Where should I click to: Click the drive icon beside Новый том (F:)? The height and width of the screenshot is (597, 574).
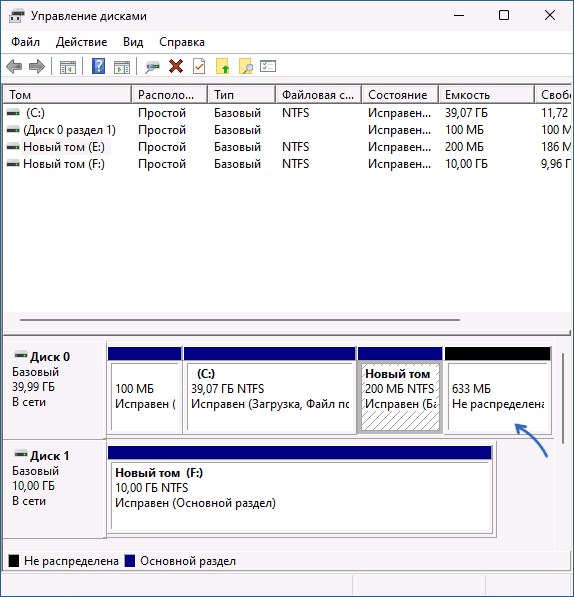click(x=13, y=164)
